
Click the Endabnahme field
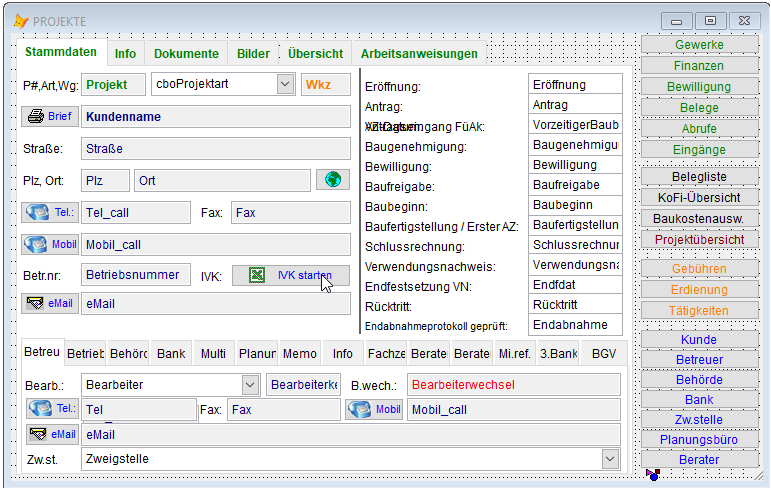(x=575, y=325)
